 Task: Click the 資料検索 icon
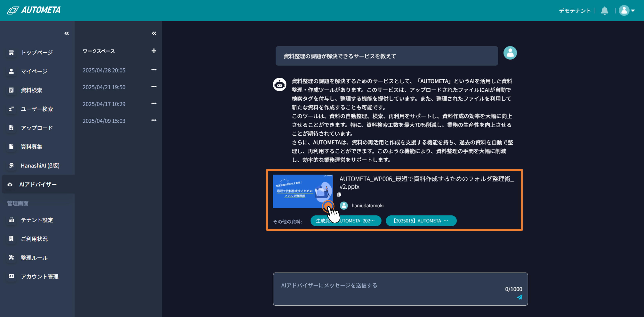point(11,90)
